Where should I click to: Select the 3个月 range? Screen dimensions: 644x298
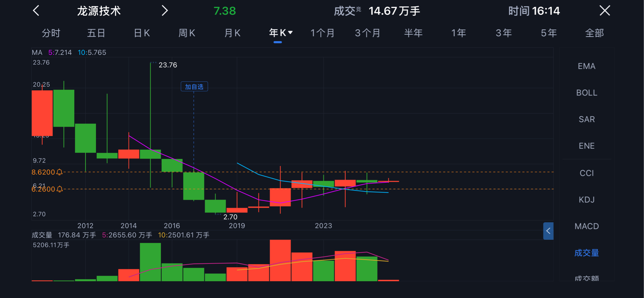click(x=368, y=33)
